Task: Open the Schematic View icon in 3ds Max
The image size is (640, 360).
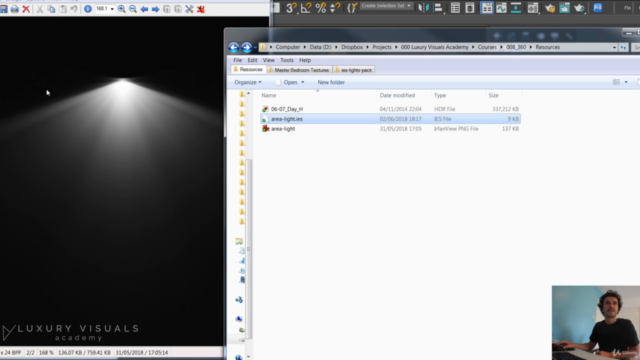Action: pos(516,7)
